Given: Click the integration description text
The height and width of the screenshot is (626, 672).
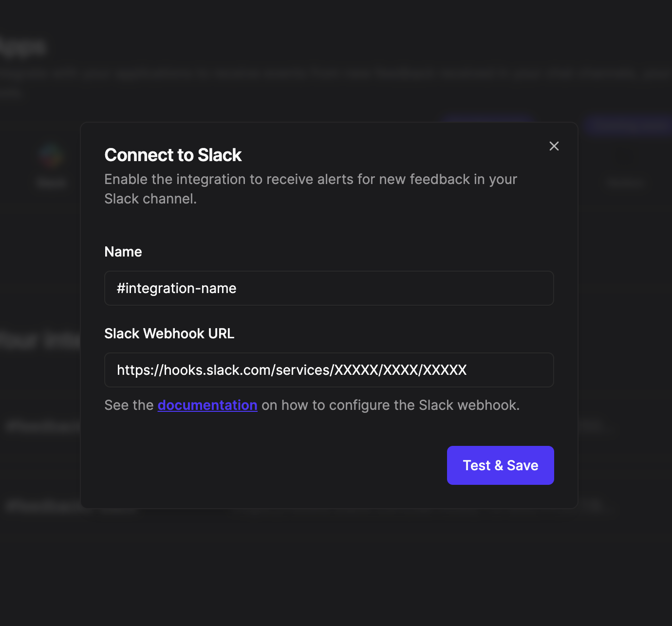Looking at the screenshot, I should click(x=310, y=189).
